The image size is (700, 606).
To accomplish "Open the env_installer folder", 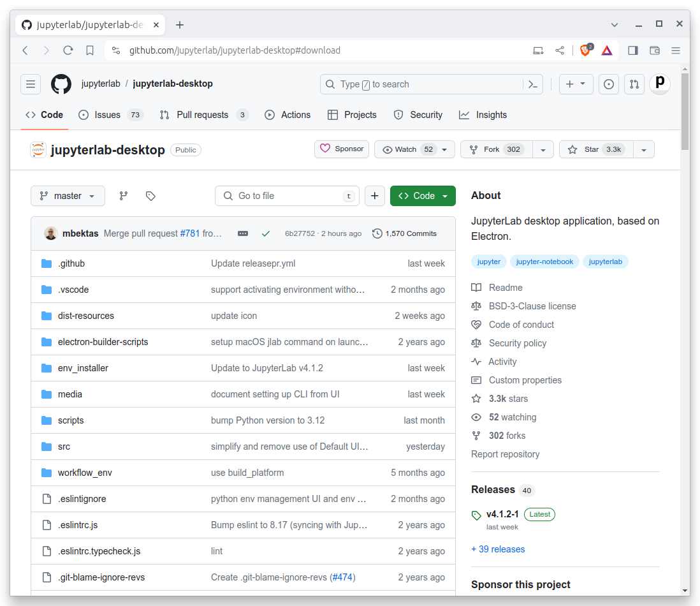I will 83,368.
